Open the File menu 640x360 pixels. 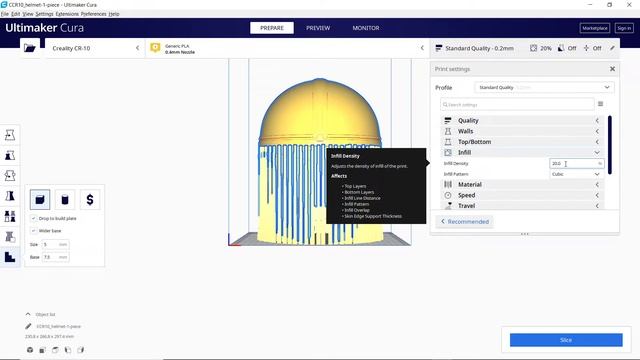(4, 14)
